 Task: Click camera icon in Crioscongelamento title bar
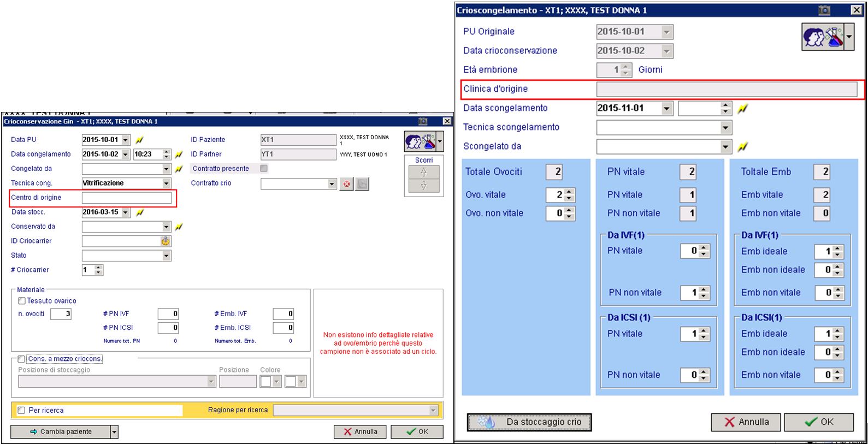pyautogui.click(x=824, y=10)
